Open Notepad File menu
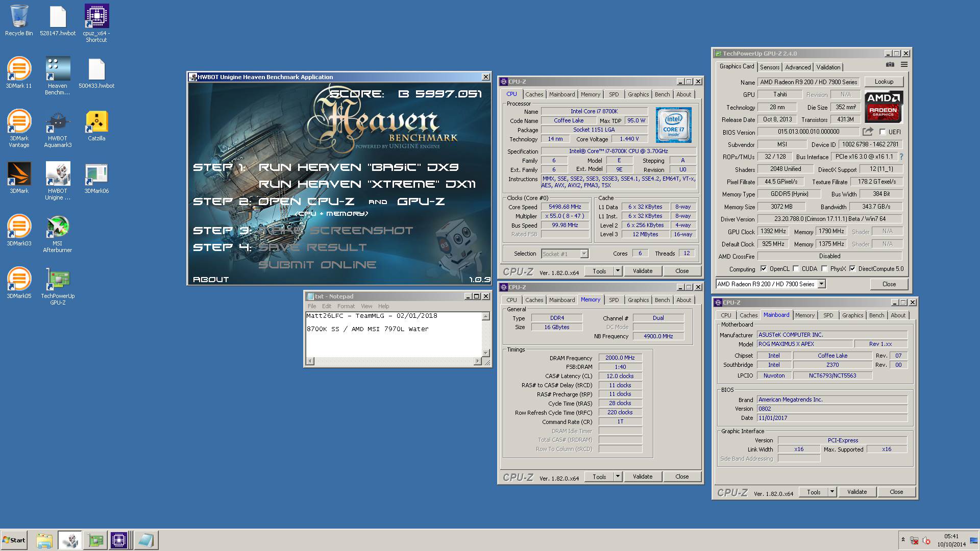 (x=312, y=306)
